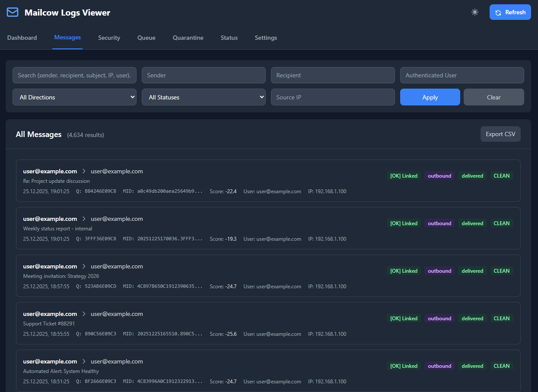Clear all filters
The width and height of the screenshot is (538, 392).
pos(493,97)
